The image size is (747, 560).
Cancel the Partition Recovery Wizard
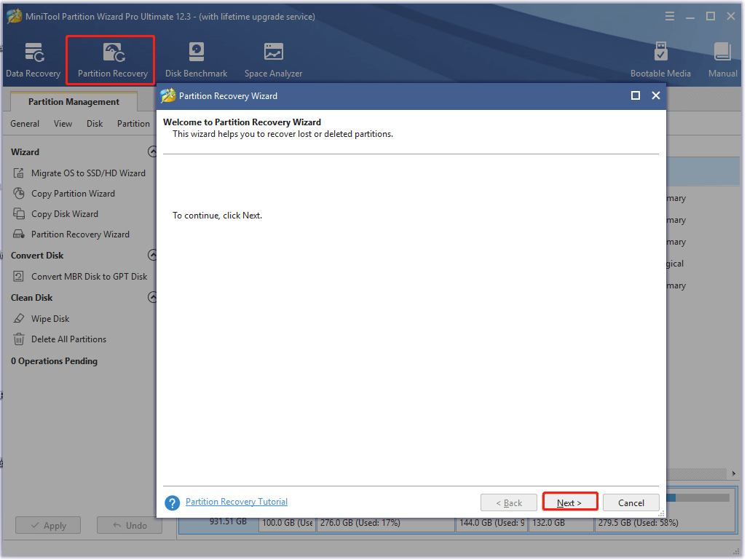[631, 503]
